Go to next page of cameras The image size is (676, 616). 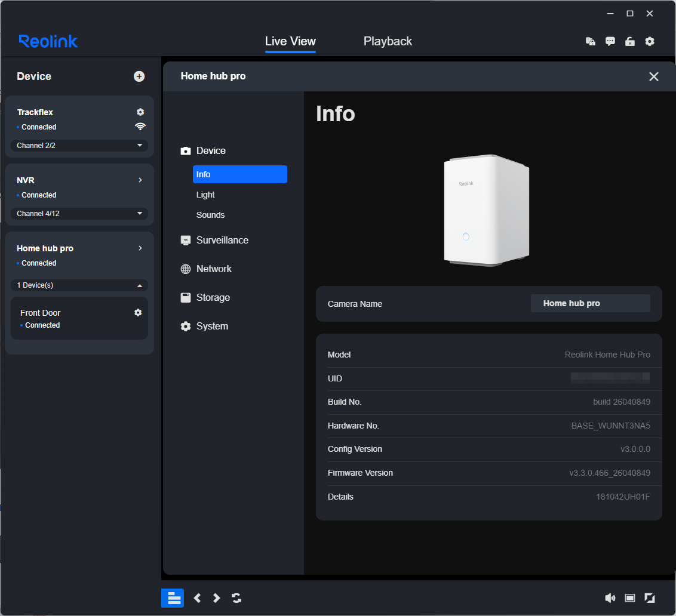(x=216, y=598)
